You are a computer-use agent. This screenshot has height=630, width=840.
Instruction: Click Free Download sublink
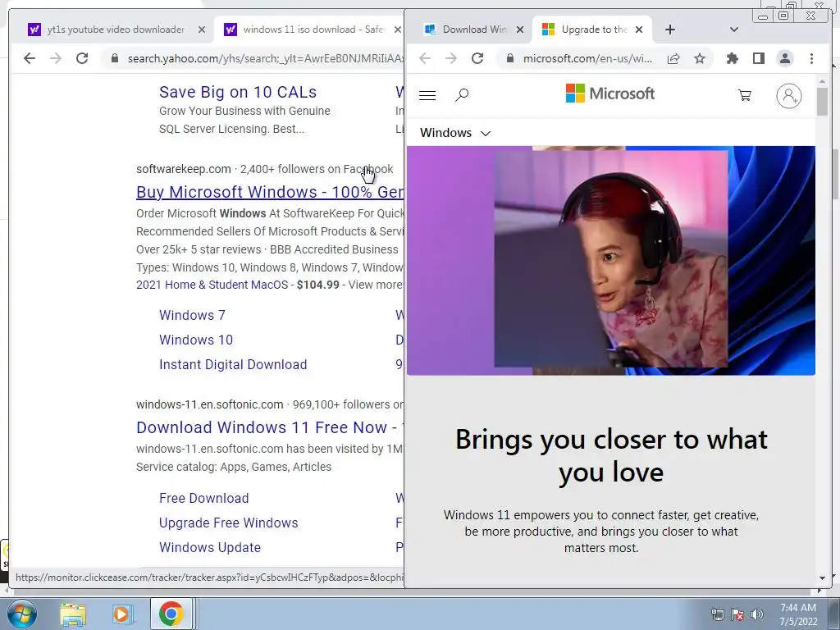coord(204,498)
